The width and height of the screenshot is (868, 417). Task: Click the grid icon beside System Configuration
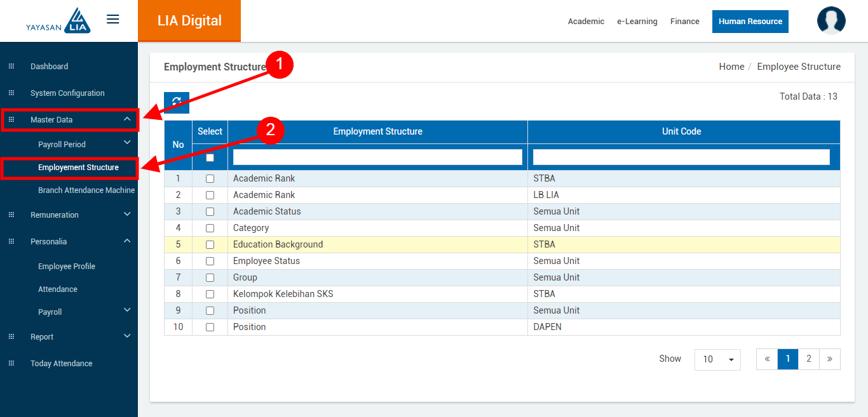(x=11, y=93)
